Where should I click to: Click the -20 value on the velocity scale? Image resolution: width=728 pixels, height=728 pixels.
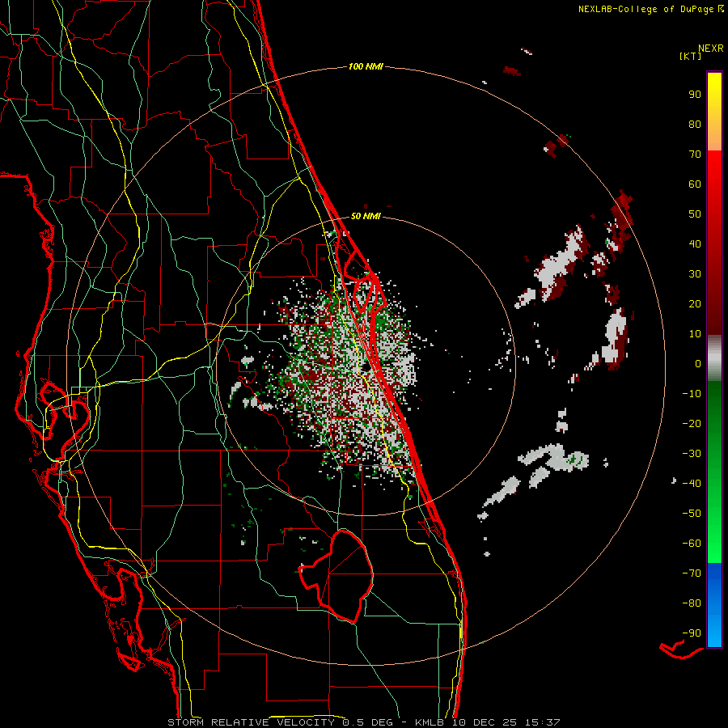point(692,424)
